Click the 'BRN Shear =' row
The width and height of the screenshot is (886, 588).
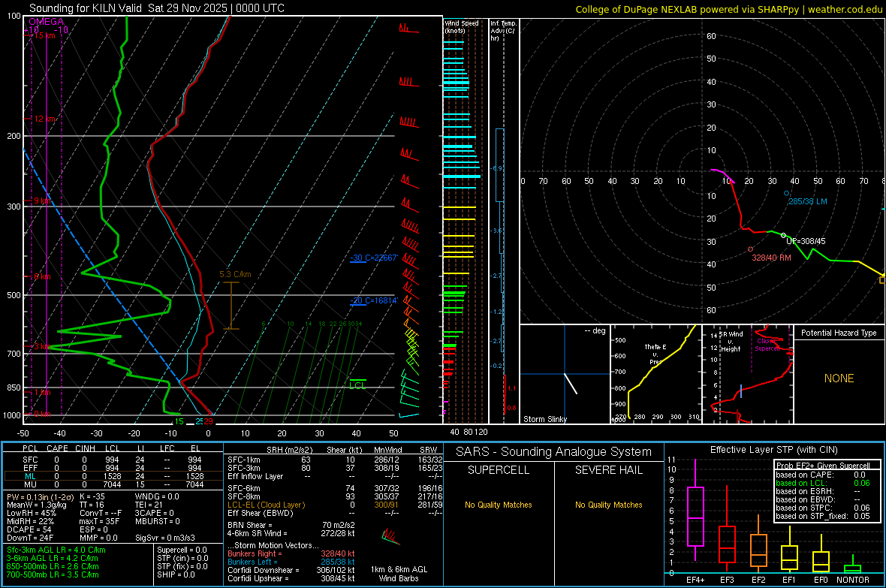(x=291, y=525)
